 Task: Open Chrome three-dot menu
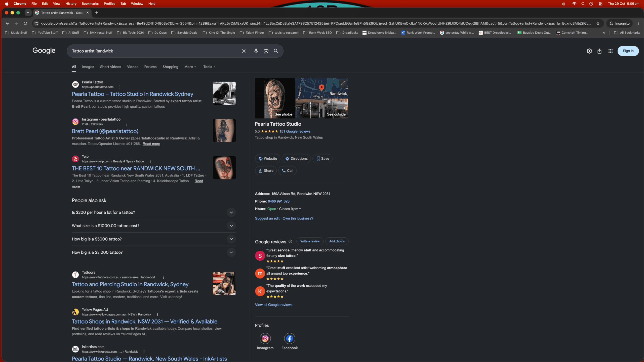click(x=638, y=23)
